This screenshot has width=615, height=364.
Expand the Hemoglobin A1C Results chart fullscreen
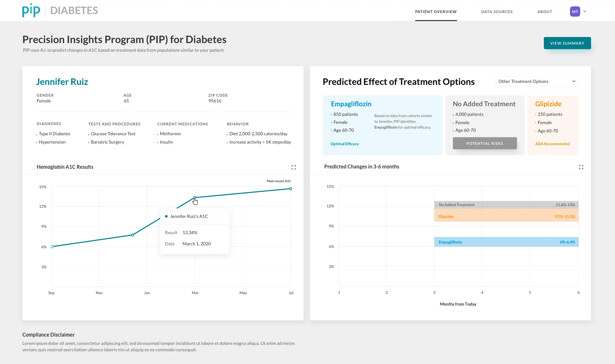click(x=294, y=167)
